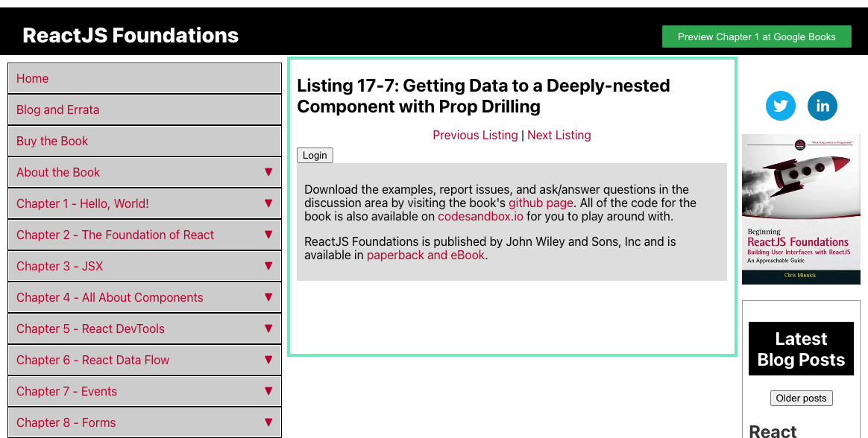Expand Chapter 4 - All About Components arrow
Viewport: 868px width, 438px height.
[x=268, y=297]
